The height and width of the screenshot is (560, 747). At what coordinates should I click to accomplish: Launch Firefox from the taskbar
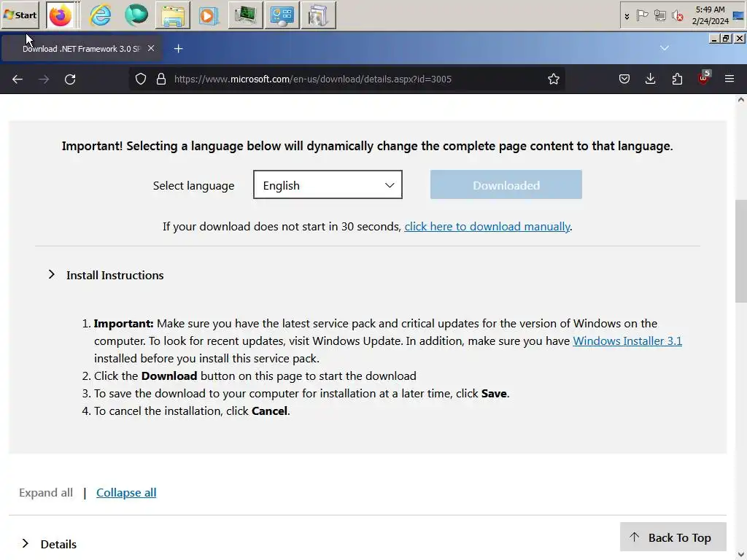(x=61, y=15)
